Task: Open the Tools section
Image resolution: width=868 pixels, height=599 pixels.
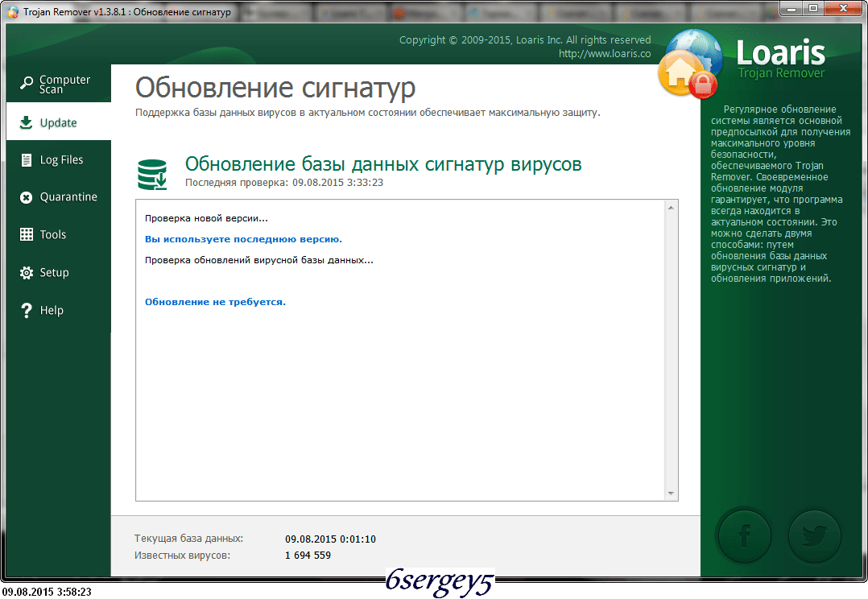Action: pos(59,234)
